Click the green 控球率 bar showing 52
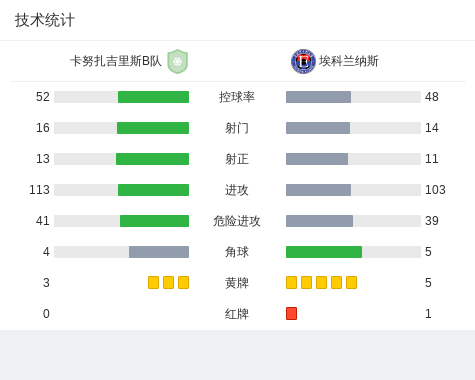This screenshot has width=475, height=380. coord(153,97)
